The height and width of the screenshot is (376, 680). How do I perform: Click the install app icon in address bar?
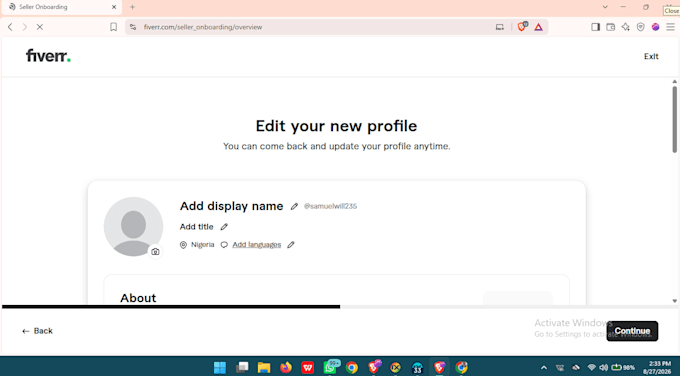coord(500,27)
